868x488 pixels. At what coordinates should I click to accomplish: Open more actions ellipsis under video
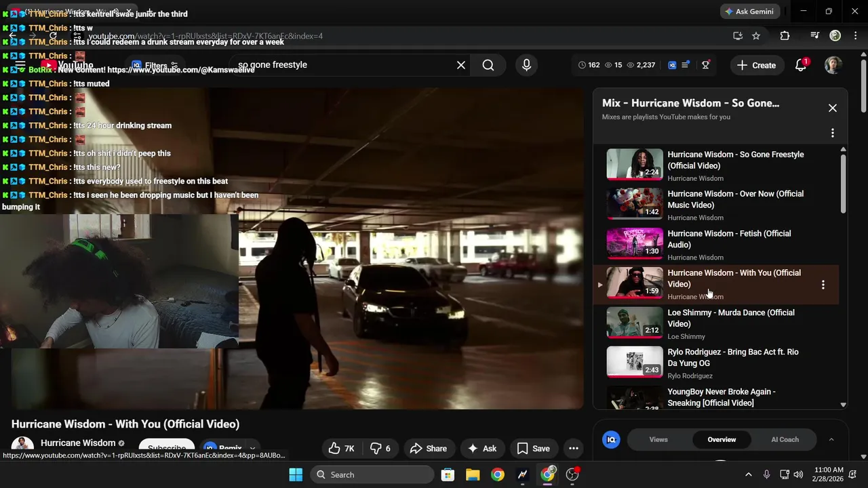574,448
